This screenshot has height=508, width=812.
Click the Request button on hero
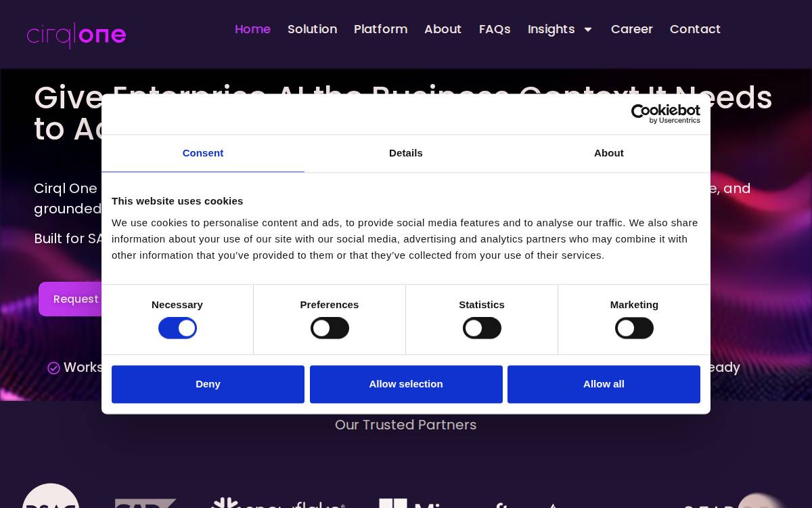click(70, 299)
